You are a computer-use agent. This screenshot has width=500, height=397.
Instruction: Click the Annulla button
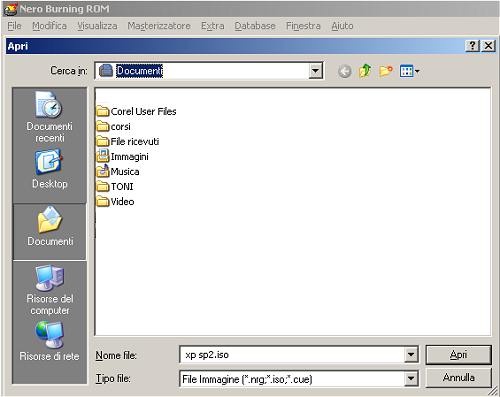point(459,378)
